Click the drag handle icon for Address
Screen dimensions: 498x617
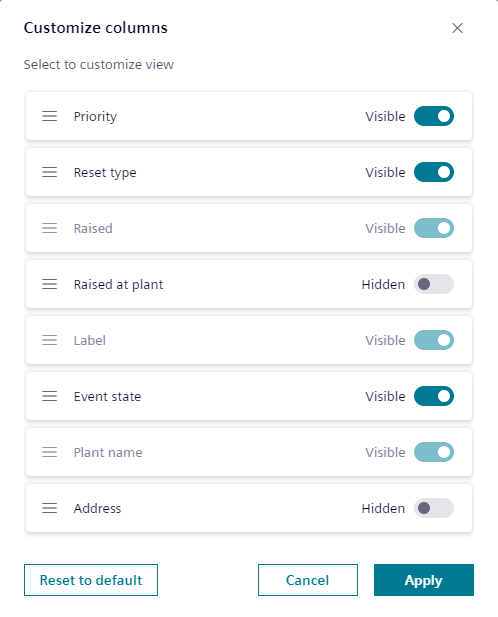point(50,508)
